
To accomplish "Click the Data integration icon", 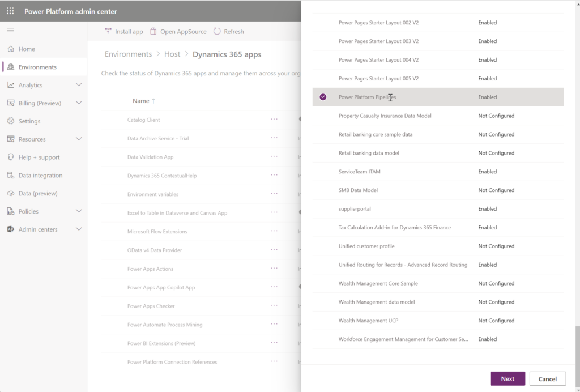I will [x=11, y=175].
